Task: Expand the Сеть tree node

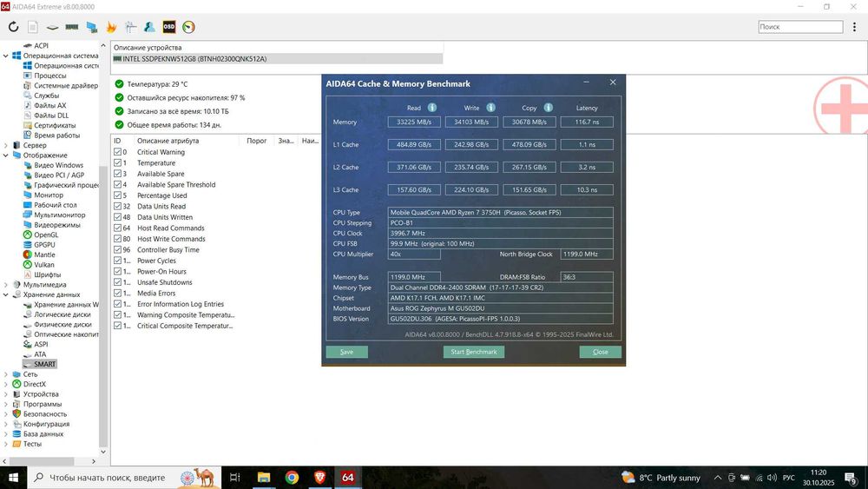Action: 5,374
